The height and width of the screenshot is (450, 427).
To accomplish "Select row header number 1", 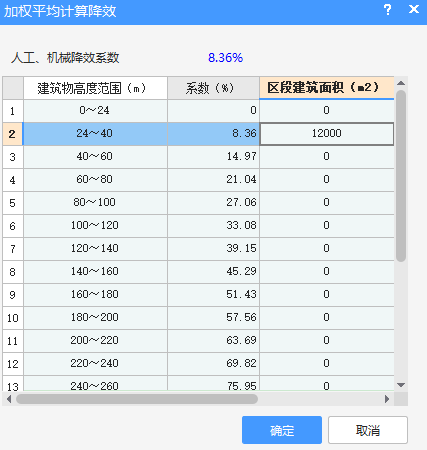I will [x=13, y=111].
